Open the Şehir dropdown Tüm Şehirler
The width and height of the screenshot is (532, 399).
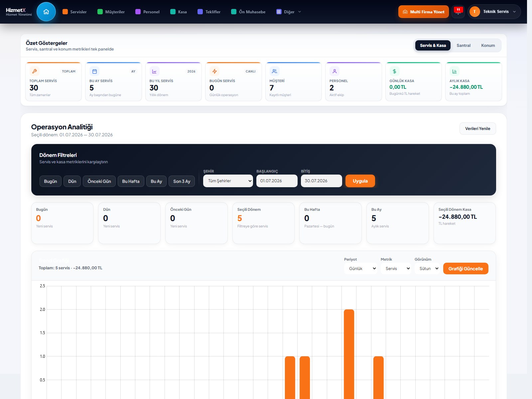[x=228, y=181]
